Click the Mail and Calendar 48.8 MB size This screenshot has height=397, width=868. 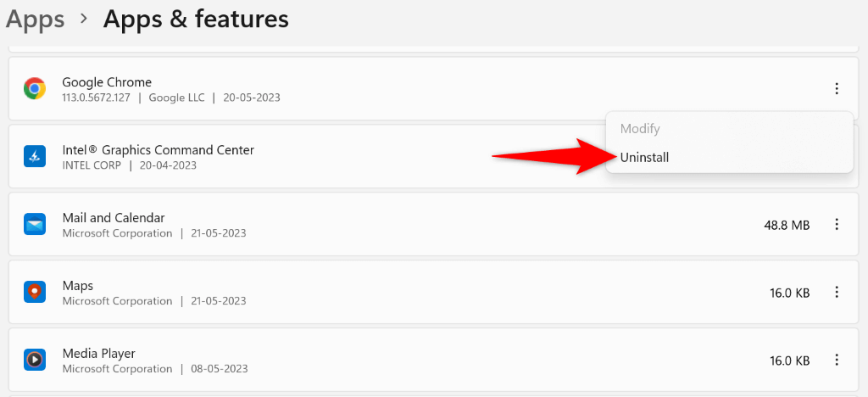tap(787, 225)
